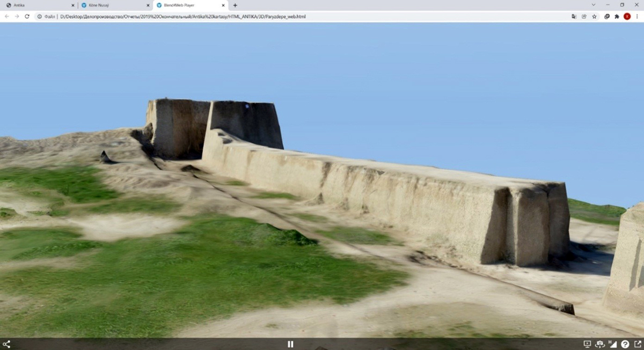Toggle stereo view mode icon
This screenshot has width=644, height=350.
pyautogui.click(x=587, y=344)
